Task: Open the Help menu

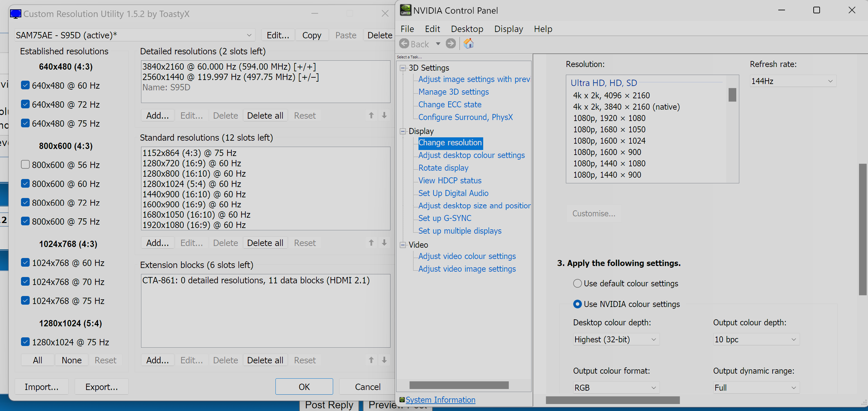Action: [x=543, y=29]
